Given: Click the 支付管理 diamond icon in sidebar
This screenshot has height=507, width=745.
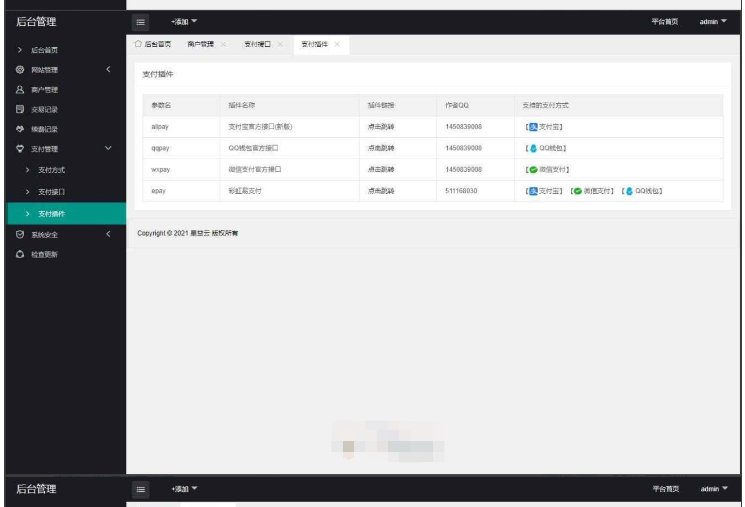Looking at the screenshot, I should coord(19,149).
